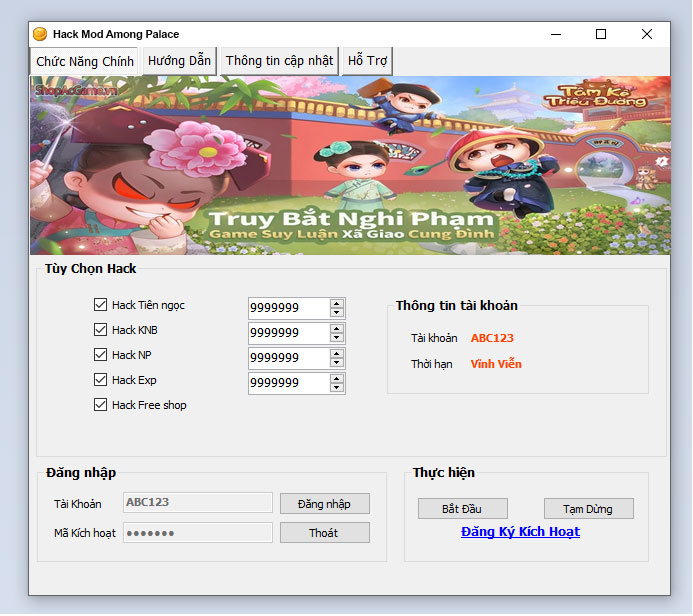The width and height of the screenshot is (693, 616).
Task: Click the Bắt Đầu button
Action: 463,509
